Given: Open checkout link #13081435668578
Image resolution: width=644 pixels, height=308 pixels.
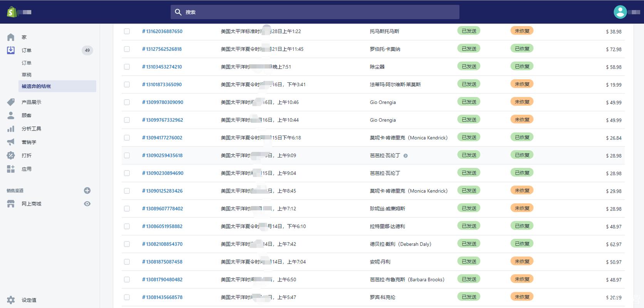Looking at the screenshot, I should [x=162, y=297].
